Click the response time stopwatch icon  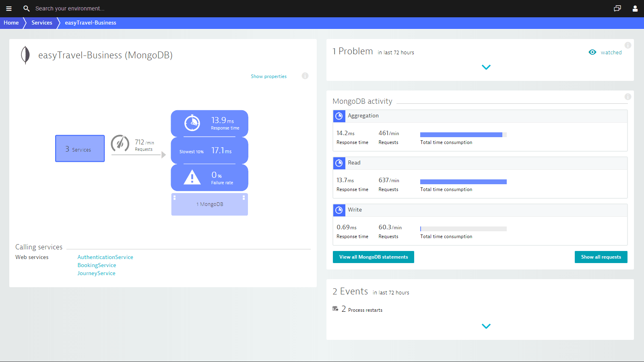click(x=192, y=123)
